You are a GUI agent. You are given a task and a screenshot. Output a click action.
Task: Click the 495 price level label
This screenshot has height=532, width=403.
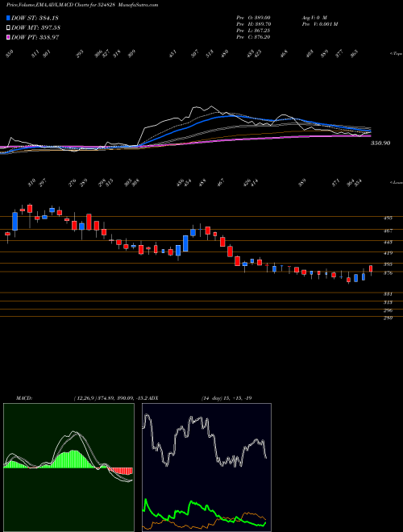click(x=388, y=218)
